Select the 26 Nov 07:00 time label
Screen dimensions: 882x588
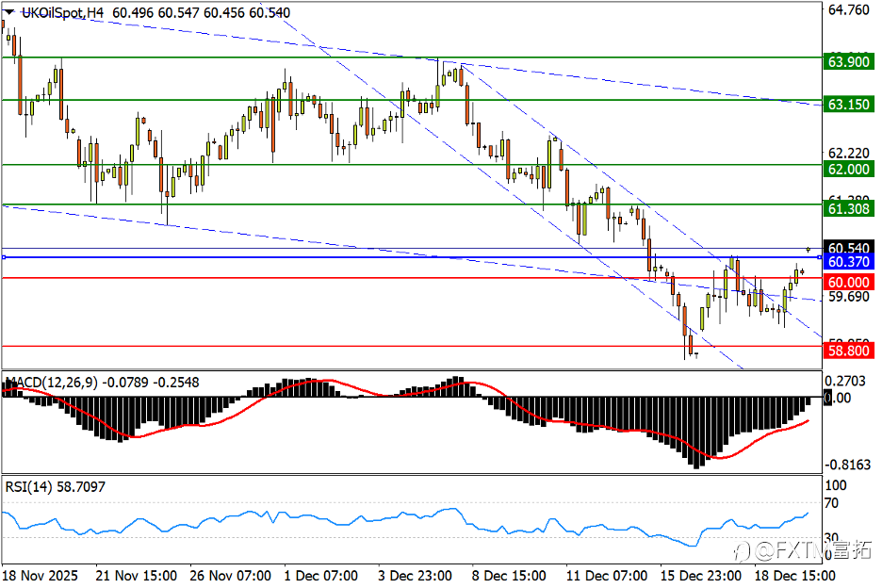click(230, 576)
